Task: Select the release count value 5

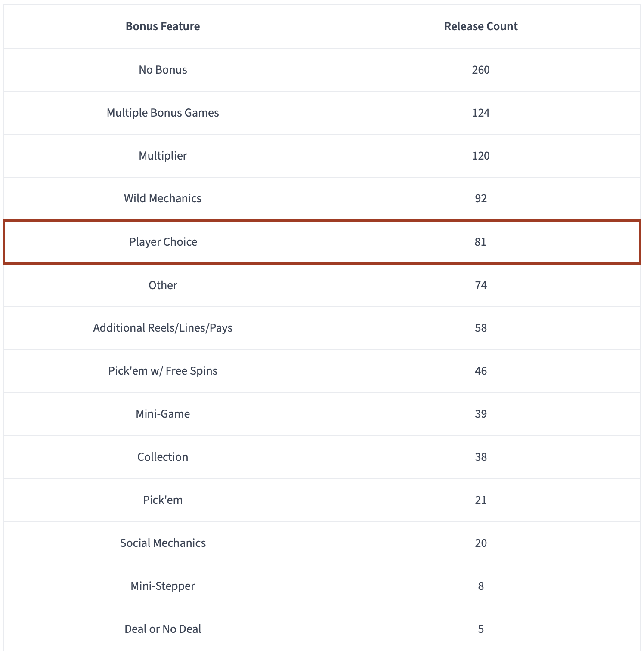Action: [x=481, y=629]
